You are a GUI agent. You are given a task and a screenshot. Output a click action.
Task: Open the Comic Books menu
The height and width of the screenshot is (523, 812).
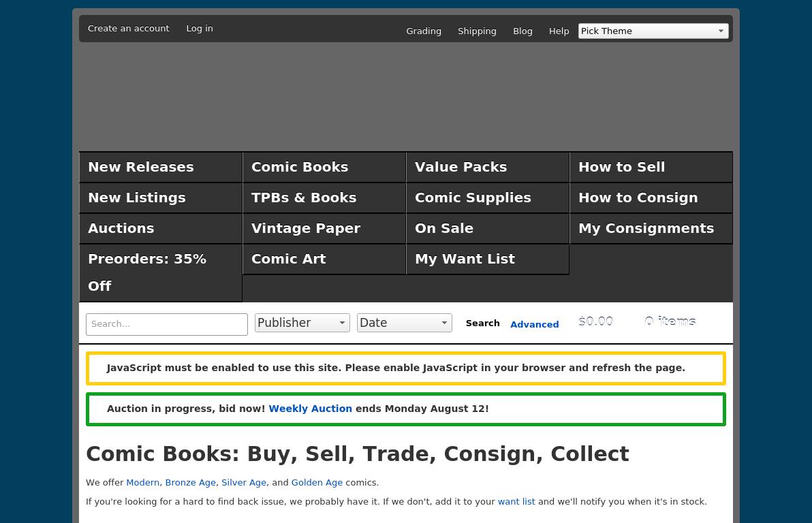300,167
